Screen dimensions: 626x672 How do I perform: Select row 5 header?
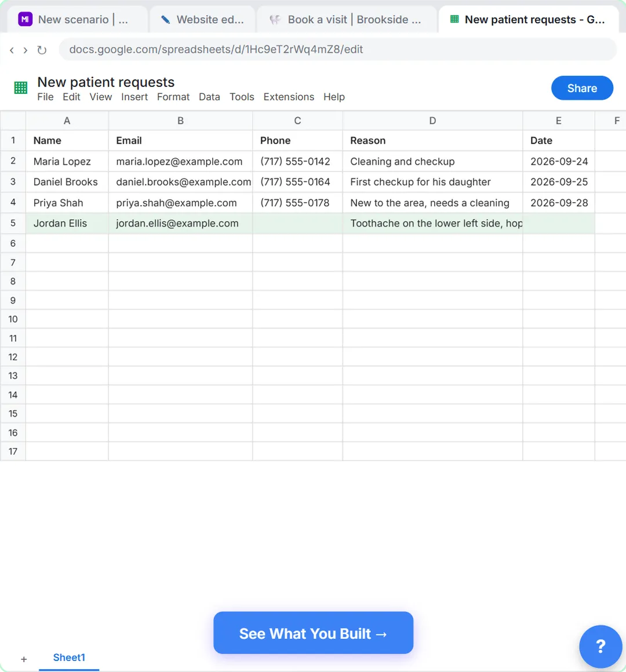coord(13,223)
